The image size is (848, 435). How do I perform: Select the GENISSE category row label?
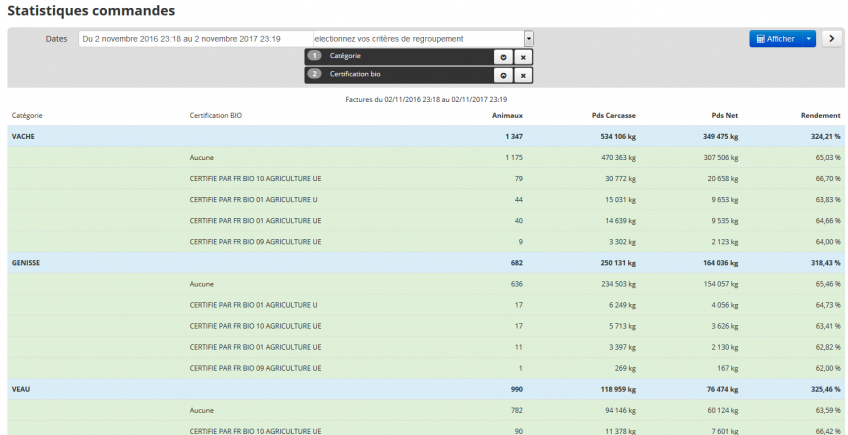[25, 263]
